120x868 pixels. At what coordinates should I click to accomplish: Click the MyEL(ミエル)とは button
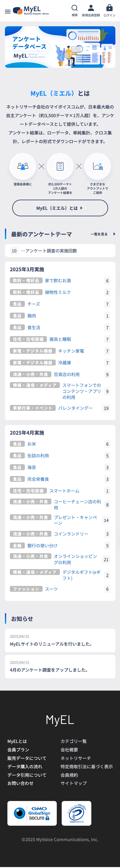[x=60, y=208]
